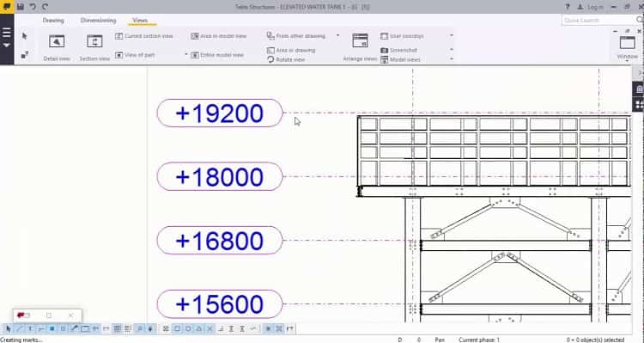The image size is (644, 343).
Task: Select the pointer tool left of ribbon
Action: pos(25,36)
